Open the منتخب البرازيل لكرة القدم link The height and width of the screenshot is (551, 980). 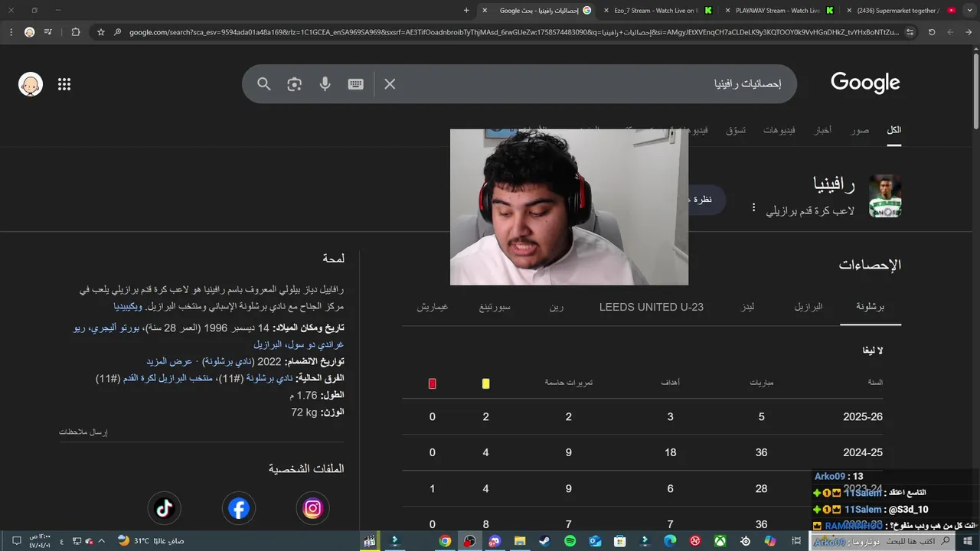click(x=169, y=379)
